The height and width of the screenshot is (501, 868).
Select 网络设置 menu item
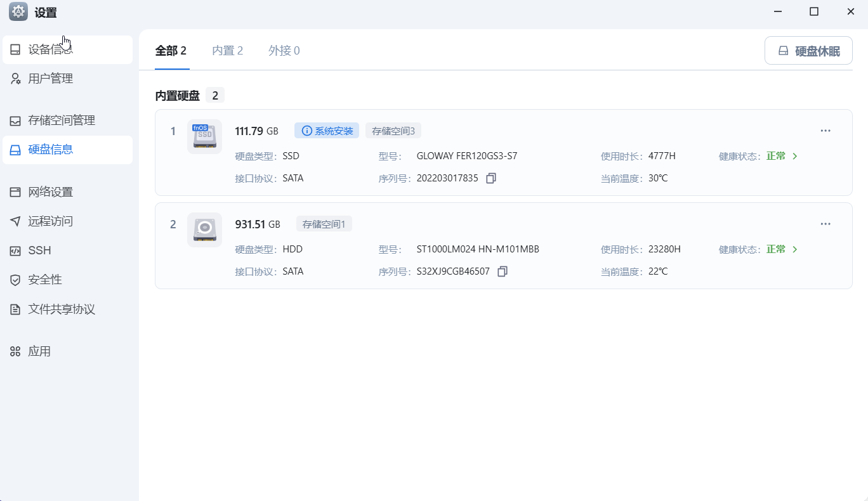(x=67, y=192)
